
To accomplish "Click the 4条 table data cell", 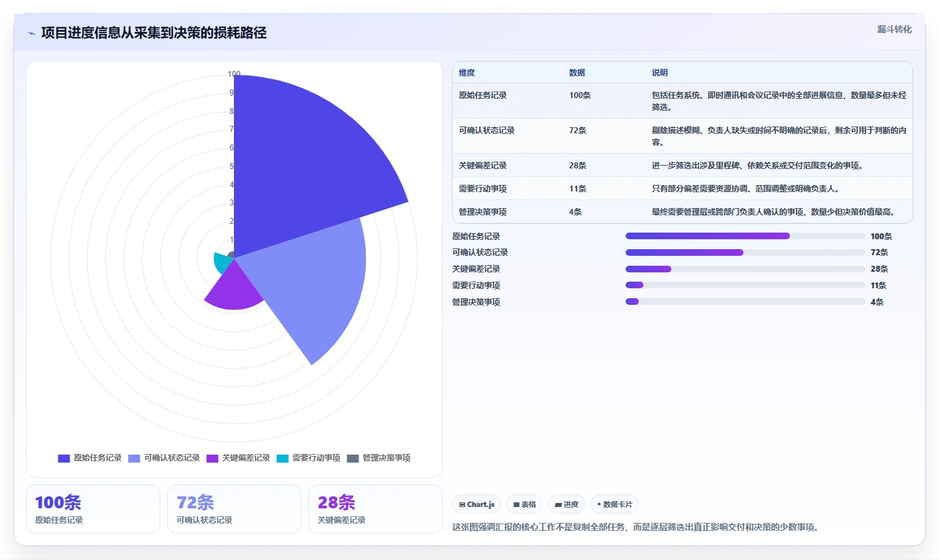I will click(575, 212).
